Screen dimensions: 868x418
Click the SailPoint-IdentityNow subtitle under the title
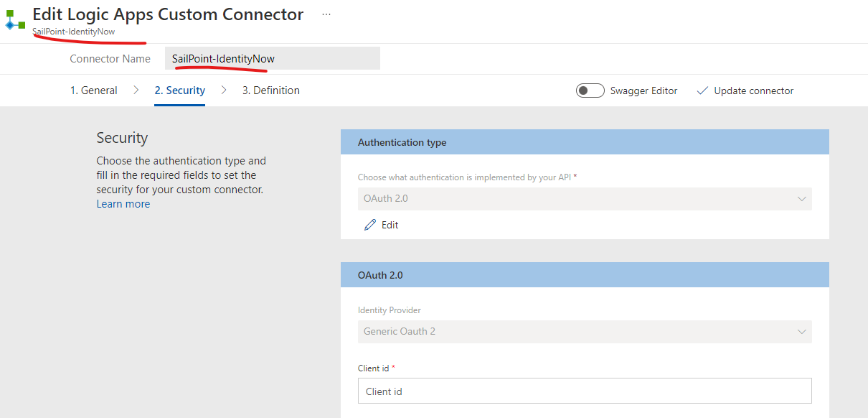click(73, 32)
